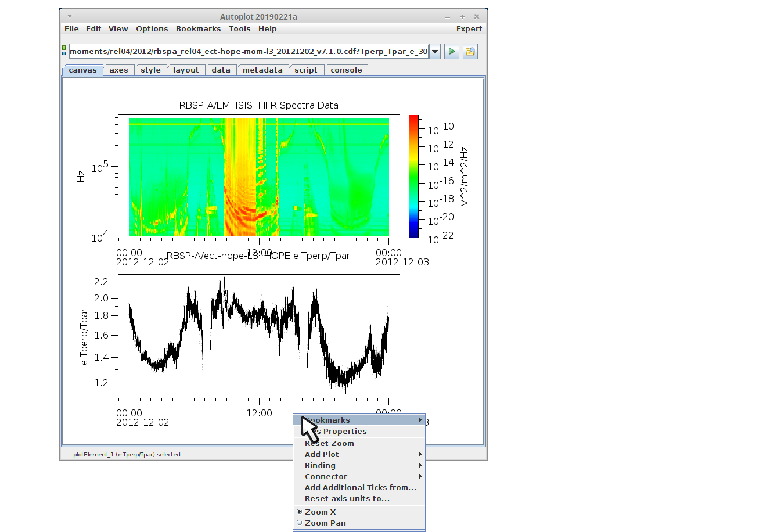Screen dimensions: 781x532
Task: Click inside the URI address text field
Action: coord(249,52)
